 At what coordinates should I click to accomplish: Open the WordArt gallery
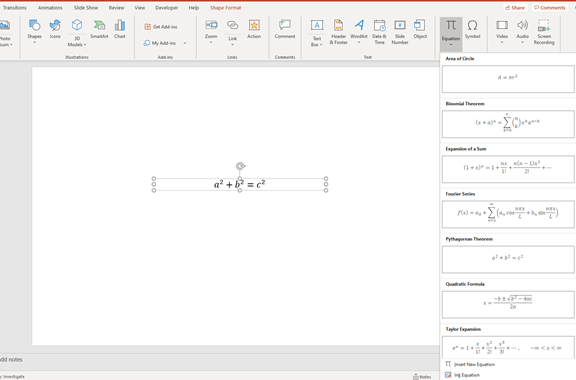click(359, 32)
